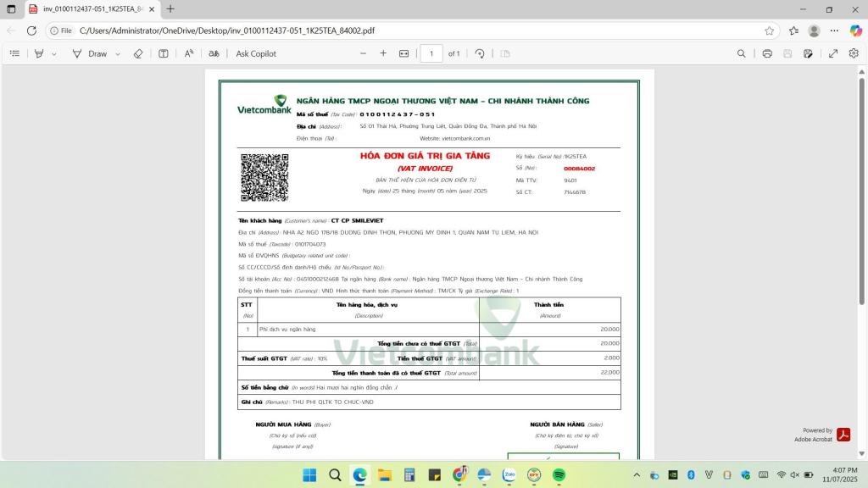Click the page number field
The image size is (868, 488).
[431, 53]
